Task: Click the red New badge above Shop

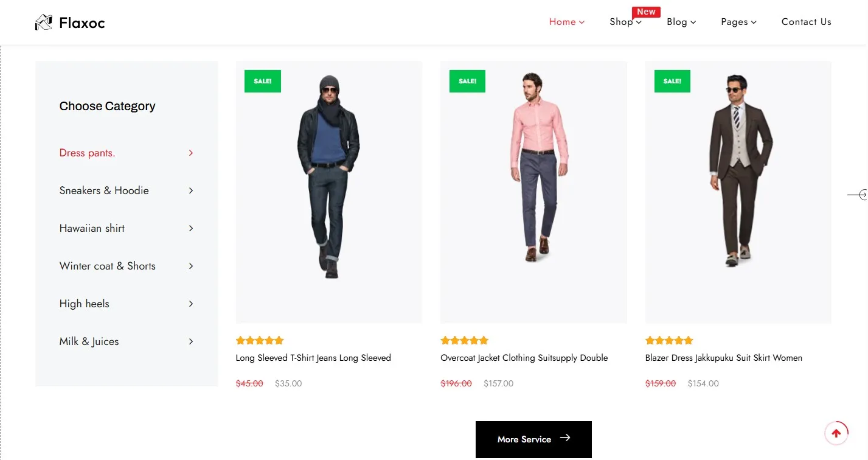Action: [x=646, y=12]
